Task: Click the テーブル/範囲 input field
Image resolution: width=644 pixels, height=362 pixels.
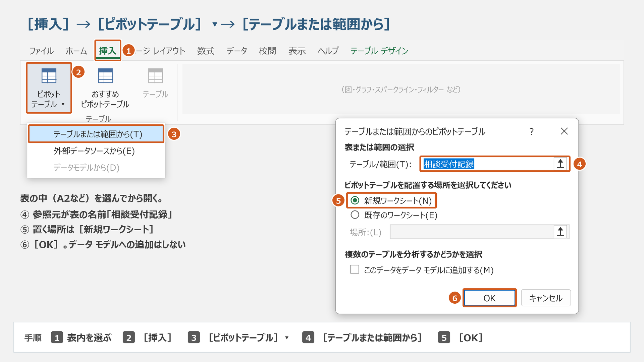Action: (487, 164)
